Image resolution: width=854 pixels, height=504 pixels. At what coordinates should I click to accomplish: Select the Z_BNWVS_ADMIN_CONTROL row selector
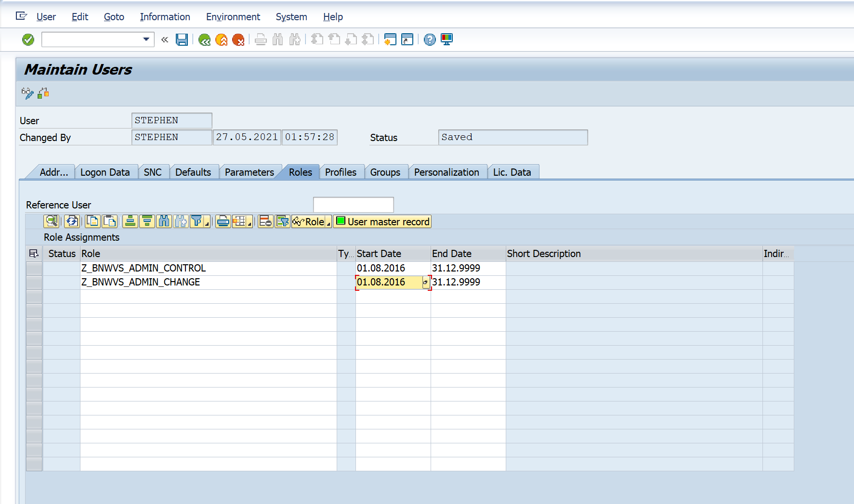point(34,268)
